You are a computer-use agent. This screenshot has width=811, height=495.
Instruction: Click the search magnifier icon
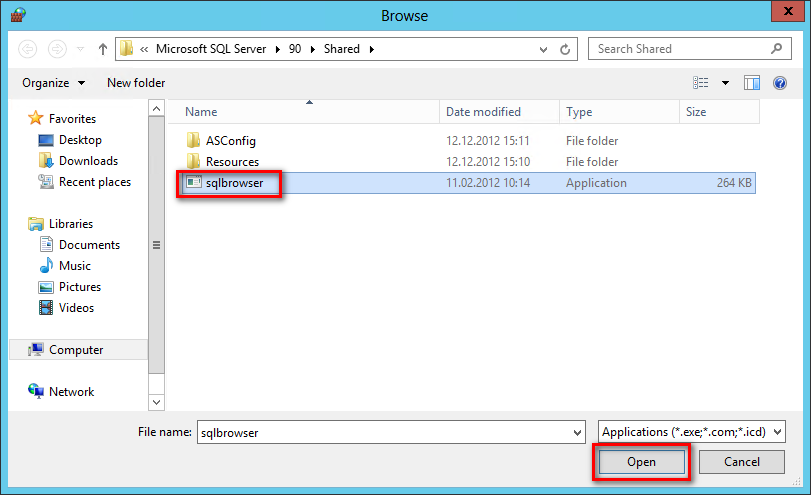point(776,48)
